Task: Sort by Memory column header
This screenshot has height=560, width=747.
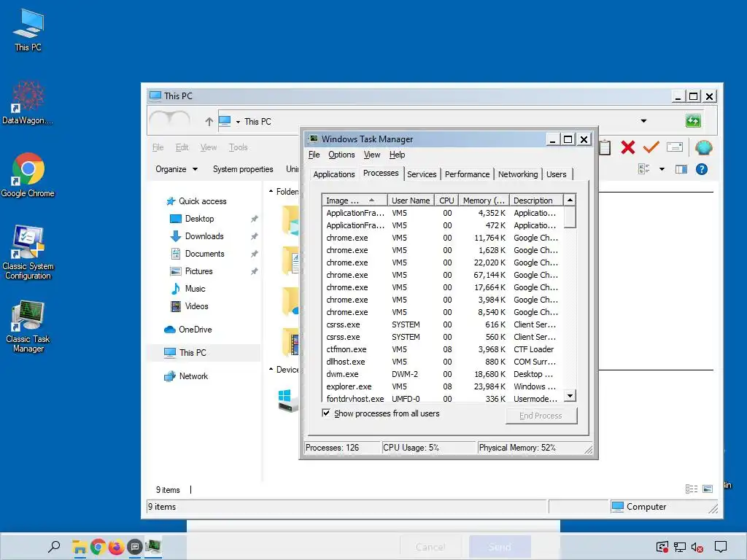Action: pos(484,201)
